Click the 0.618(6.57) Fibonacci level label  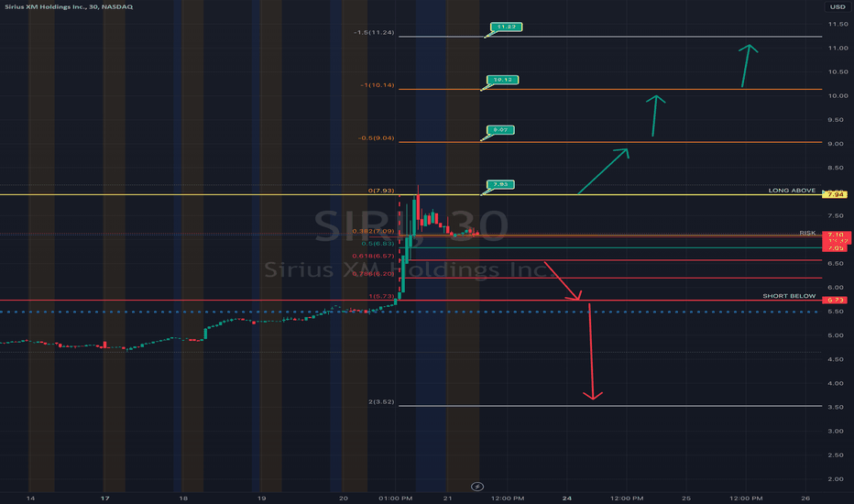tap(373, 256)
